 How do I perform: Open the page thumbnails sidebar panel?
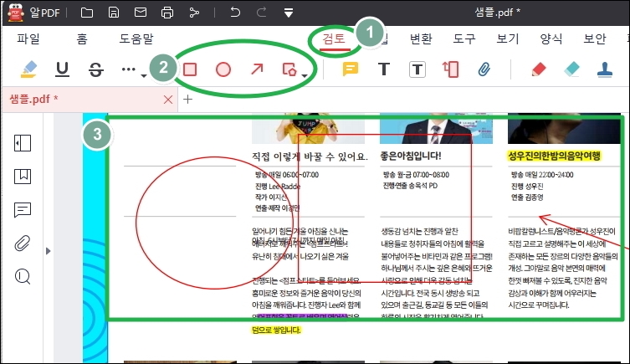coord(23,143)
